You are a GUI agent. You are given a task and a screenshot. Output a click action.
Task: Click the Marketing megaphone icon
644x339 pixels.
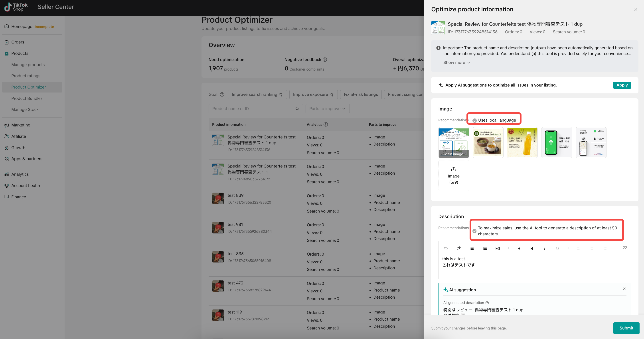tap(6, 125)
